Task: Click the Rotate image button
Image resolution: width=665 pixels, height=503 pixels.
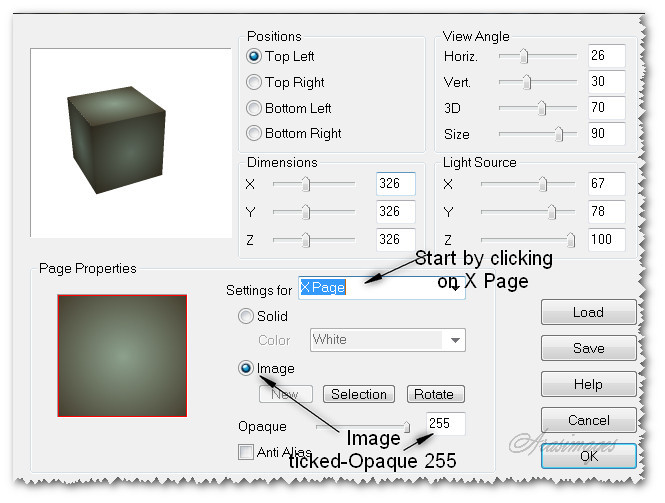Action: pyautogui.click(x=434, y=394)
